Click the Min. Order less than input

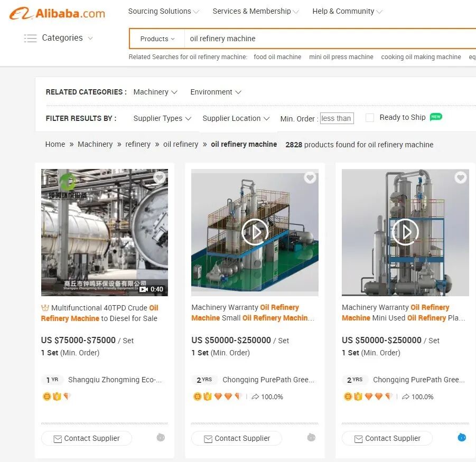(337, 118)
